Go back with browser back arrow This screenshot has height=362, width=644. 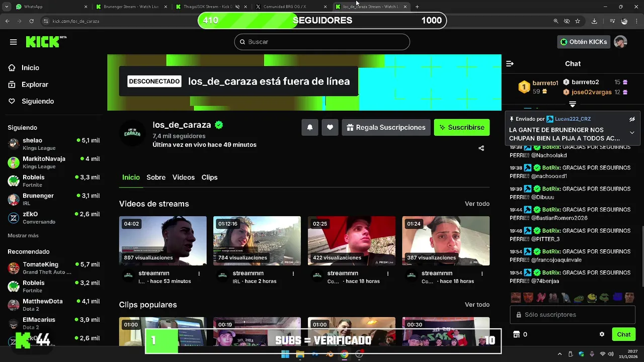[x=7, y=21]
